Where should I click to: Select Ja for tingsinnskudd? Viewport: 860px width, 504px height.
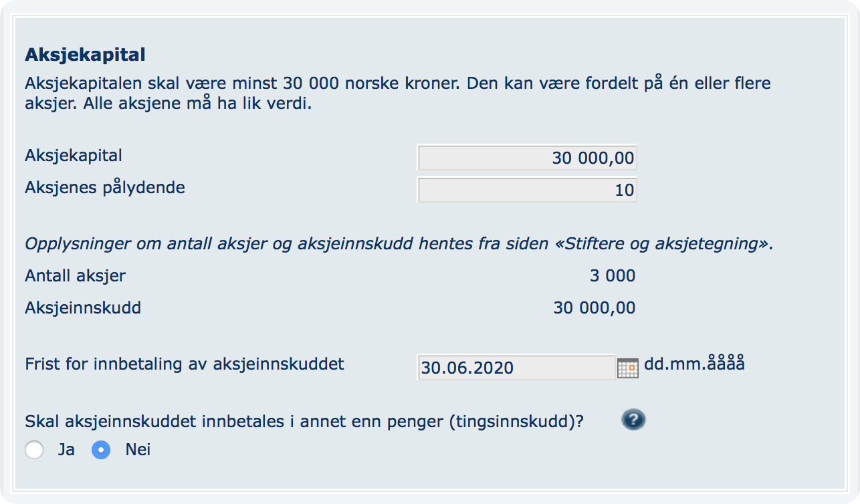click(x=34, y=450)
